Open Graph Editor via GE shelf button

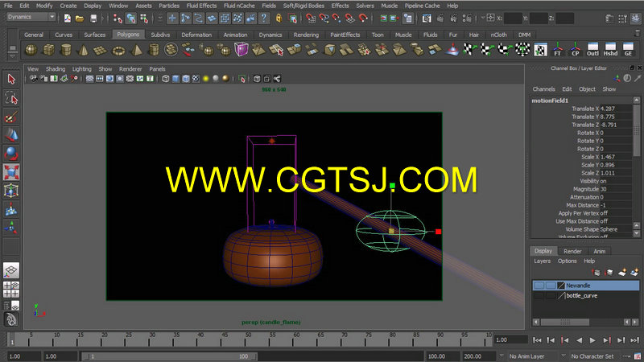point(628,50)
